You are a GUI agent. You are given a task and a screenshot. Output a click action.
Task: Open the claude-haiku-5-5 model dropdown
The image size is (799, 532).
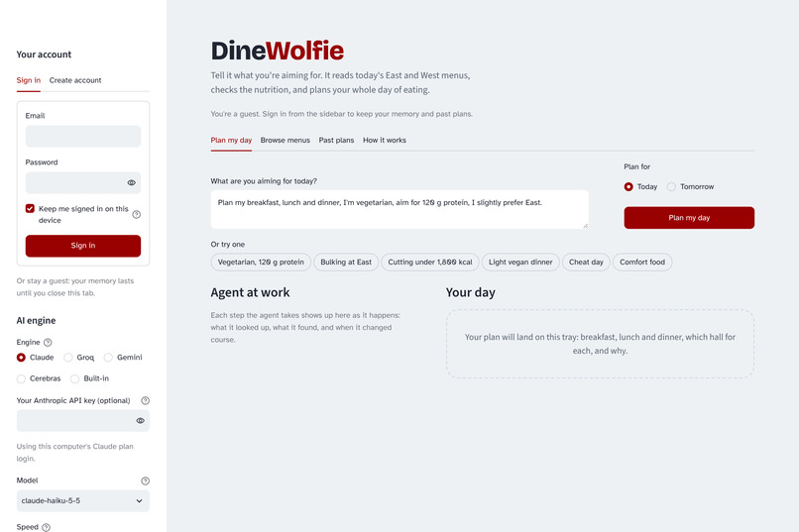coord(83,501)
